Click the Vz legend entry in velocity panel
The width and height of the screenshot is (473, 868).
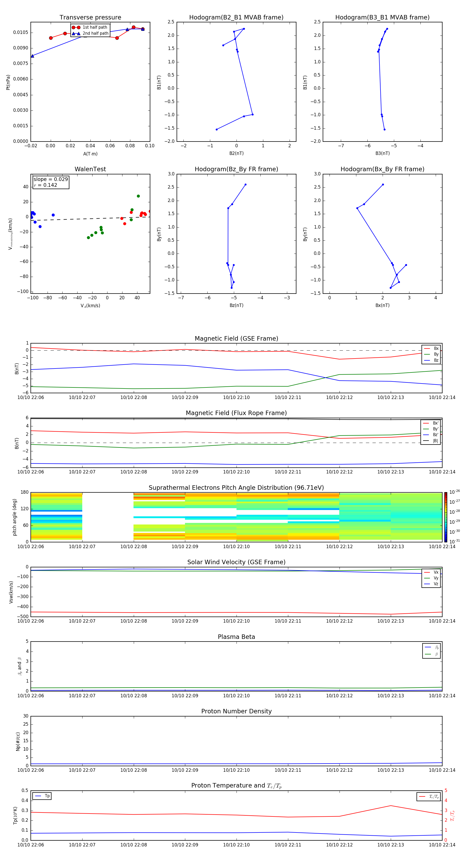(x=431, y=584)
